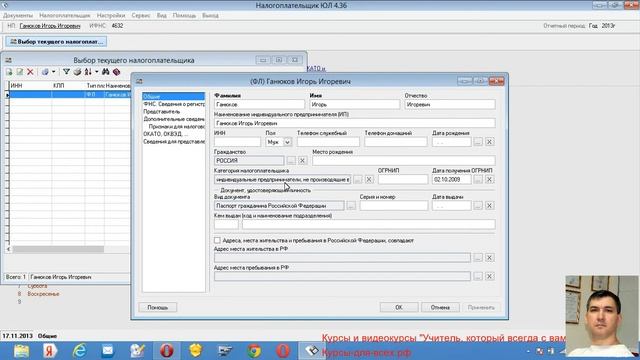Screen dimensions: 640x360
Task: Open the Настройки menu
Action: [111, 16]
